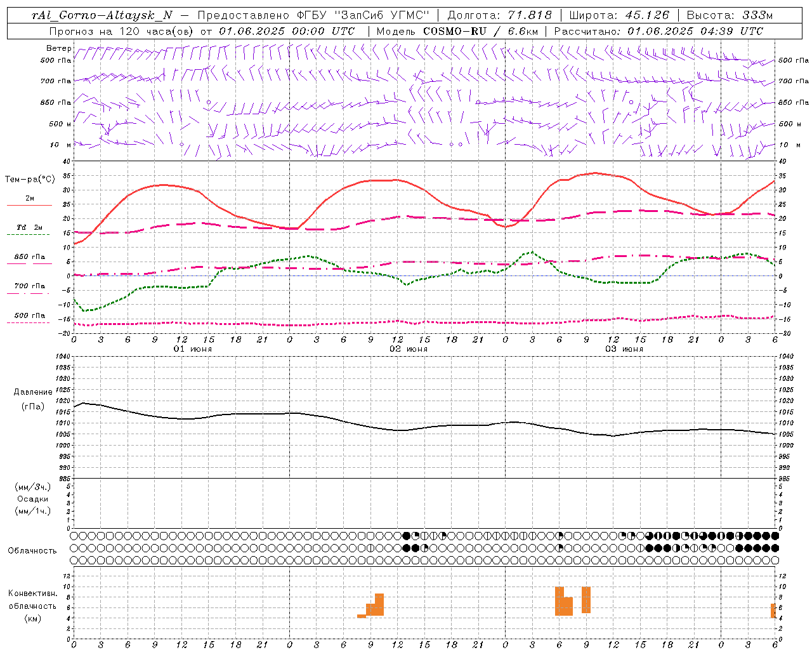Image resolution: width=812 pixels, height=650 pixels.
Task: Click the dotted line sample under the temperature legend's 850 гПа
Action: [x=28, y=264]
